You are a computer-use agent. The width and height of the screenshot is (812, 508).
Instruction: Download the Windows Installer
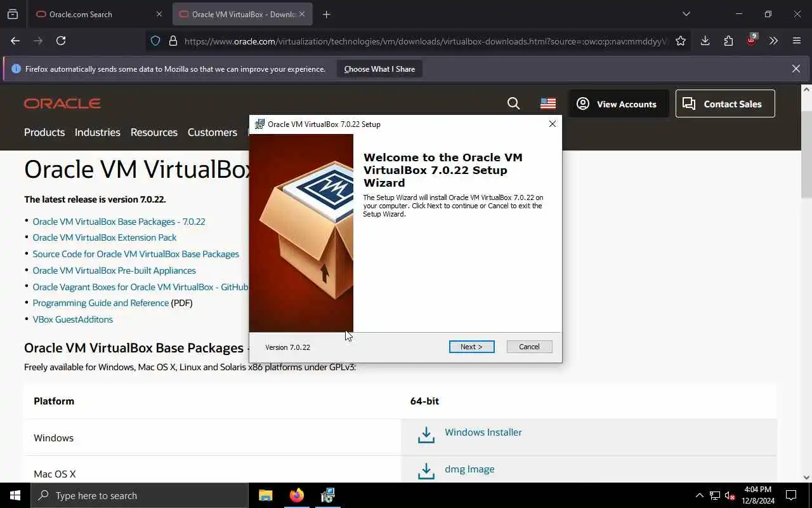(483, 432)
